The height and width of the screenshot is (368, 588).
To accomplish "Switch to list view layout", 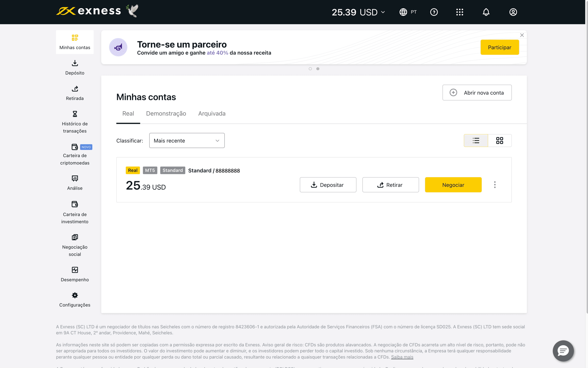I will click(476, 140).
